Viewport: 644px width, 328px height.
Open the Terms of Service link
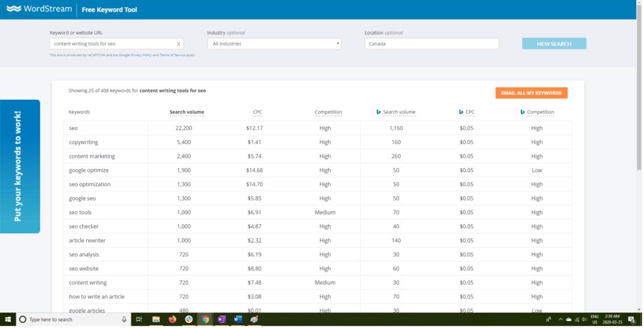[172, 55]
